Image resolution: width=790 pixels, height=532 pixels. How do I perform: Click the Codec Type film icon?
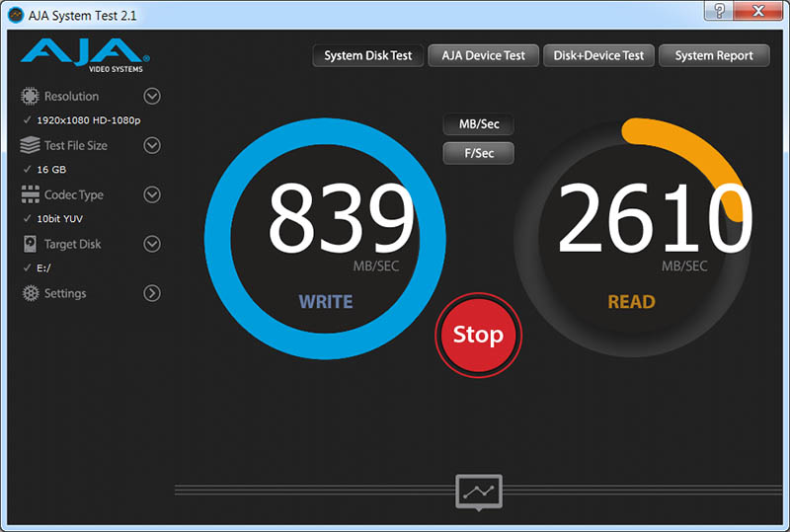tap(31, 194)
